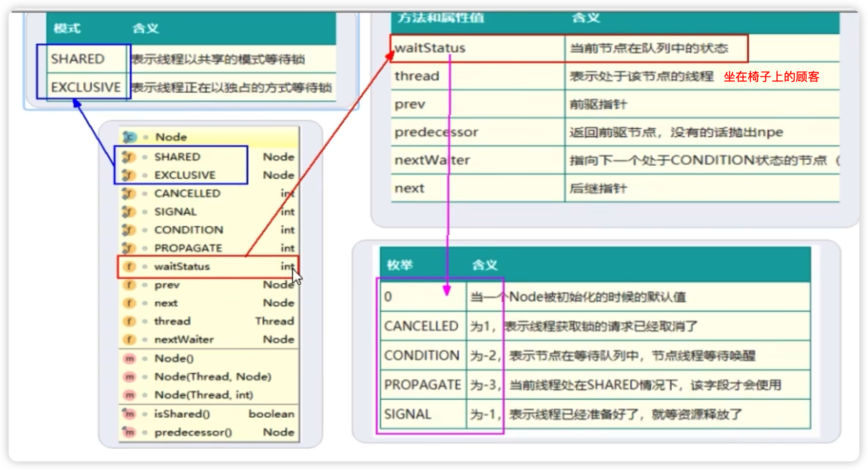Image resolution: width=868 pixels, height=470 pixels.
Task: Click '表示线程正在以独占的方式等待锁' description
Action: pos(231,87)
